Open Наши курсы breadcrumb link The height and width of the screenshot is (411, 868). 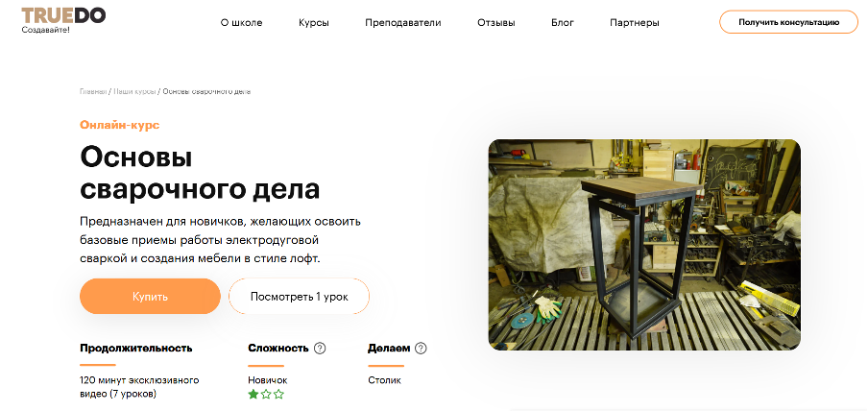[x=134, y=91]
